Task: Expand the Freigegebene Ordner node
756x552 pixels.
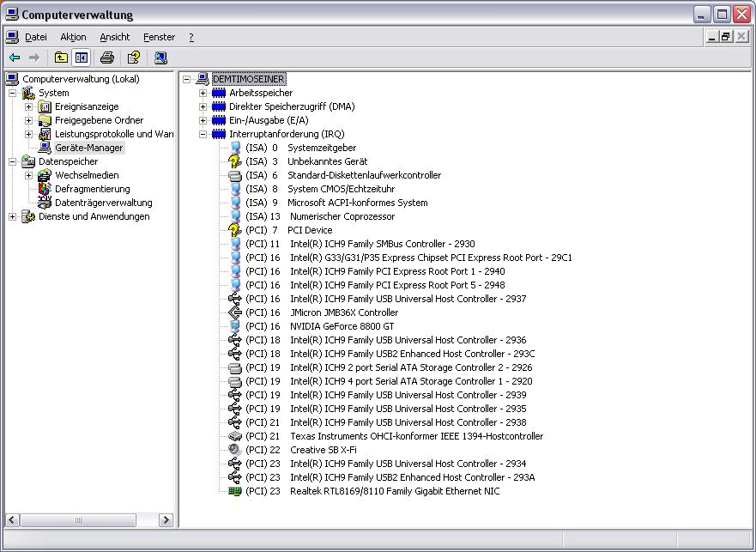Action: 29,120
